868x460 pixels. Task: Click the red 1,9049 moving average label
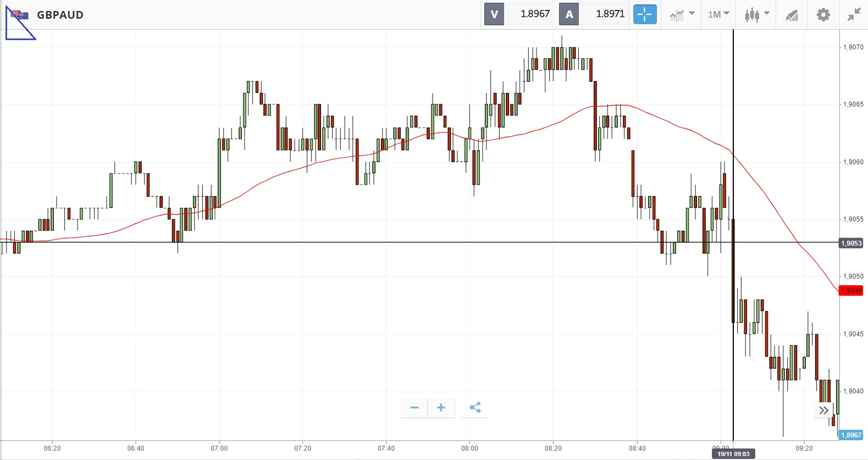pos(850,291)
